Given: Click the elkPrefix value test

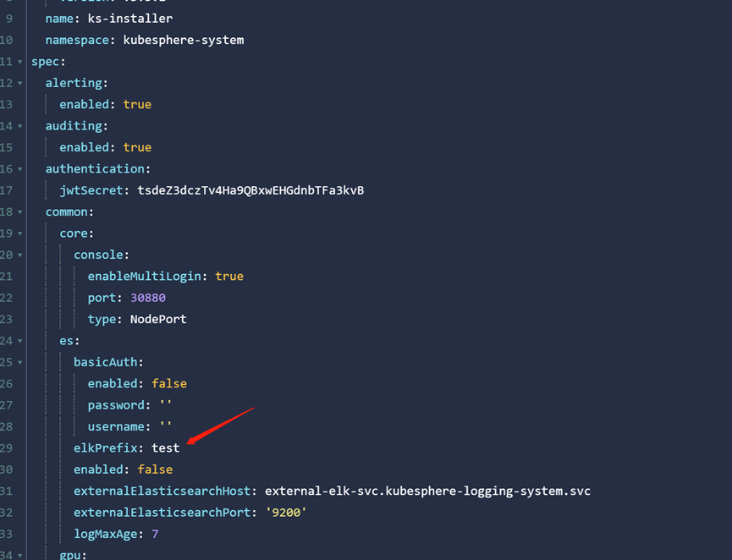Looking at the screenshot, I should 166,448.
